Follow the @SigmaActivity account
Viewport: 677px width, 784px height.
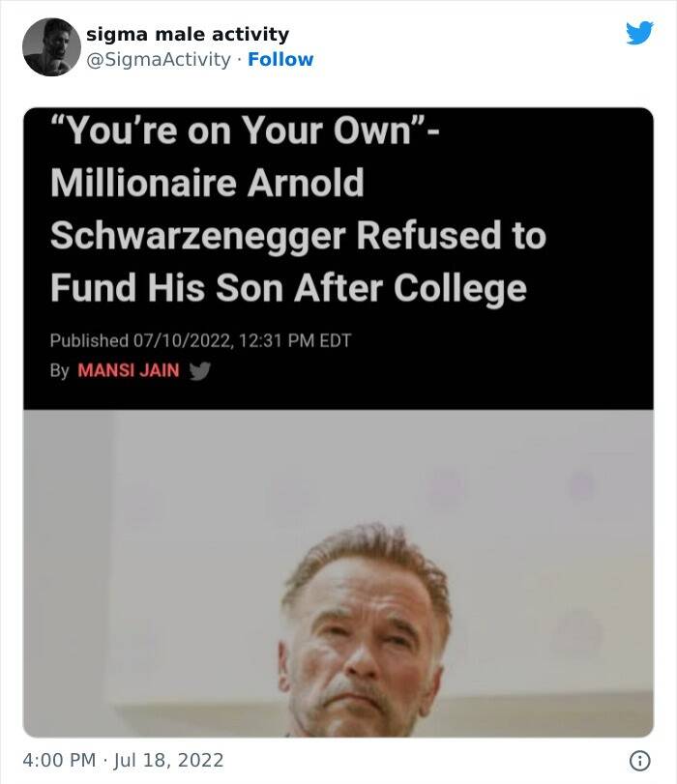pyautogui.click(x=280, y=59)
